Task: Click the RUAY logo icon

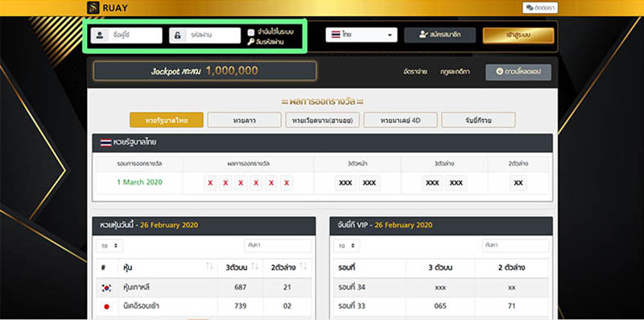Action: coord(93,8)
